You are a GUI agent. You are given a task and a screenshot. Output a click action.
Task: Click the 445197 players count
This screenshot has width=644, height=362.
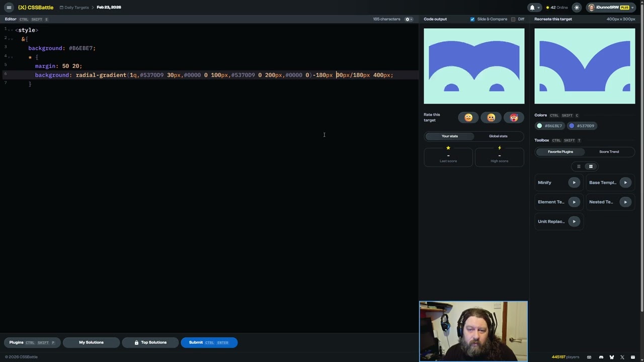pos(566,357)
